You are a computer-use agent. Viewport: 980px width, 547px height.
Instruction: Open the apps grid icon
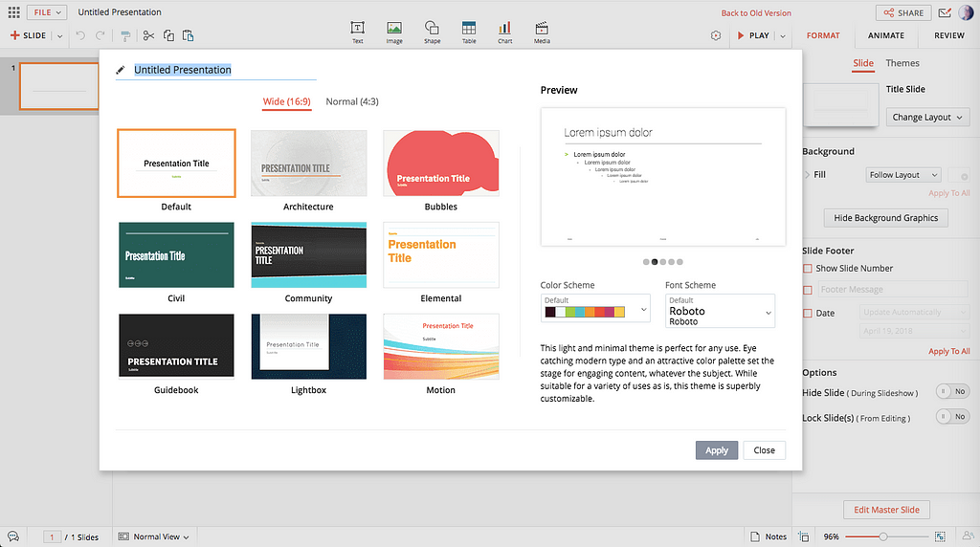click(13, 11)
